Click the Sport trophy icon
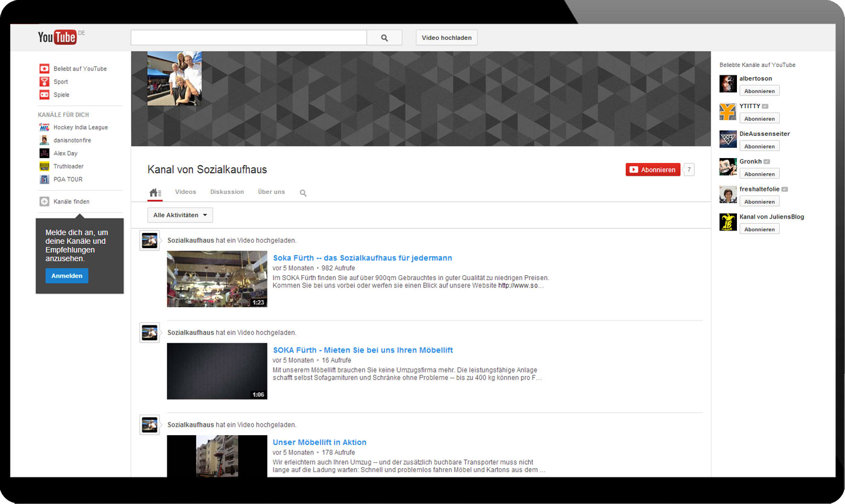 pos(44,81)
